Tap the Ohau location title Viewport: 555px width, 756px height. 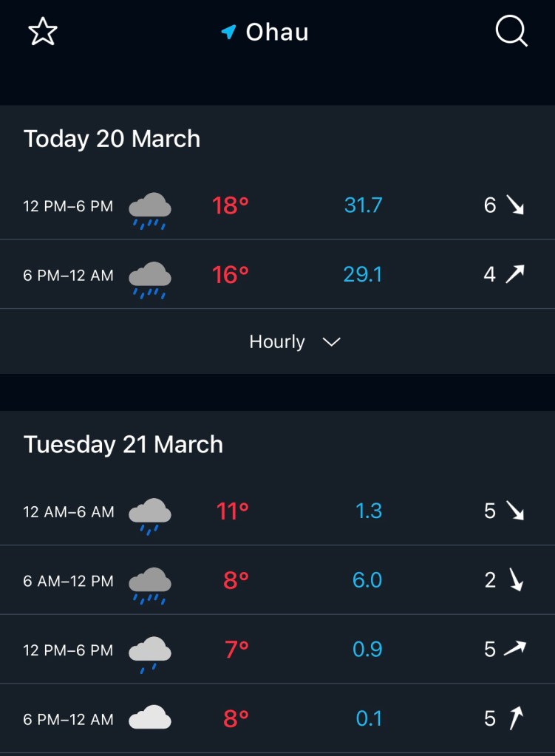click(x=277, y=33)
